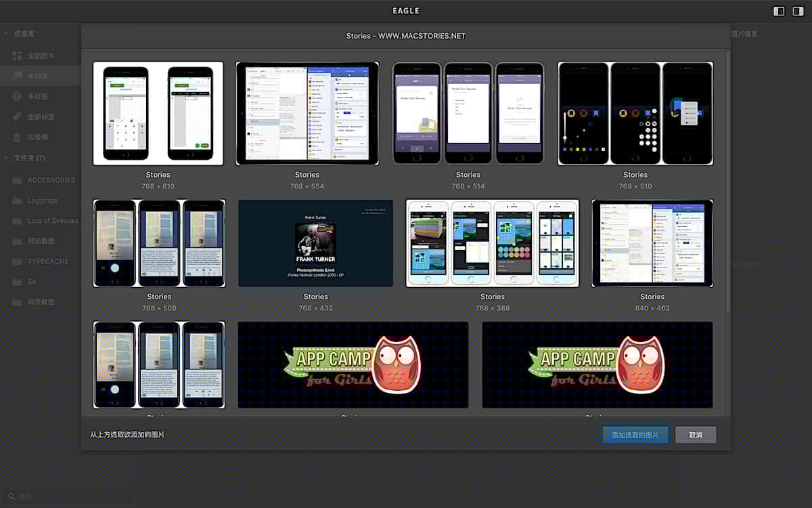Select the black phones thumbnail above 768 × 510
Screen dimensions: 812x508
pos(635,113)
